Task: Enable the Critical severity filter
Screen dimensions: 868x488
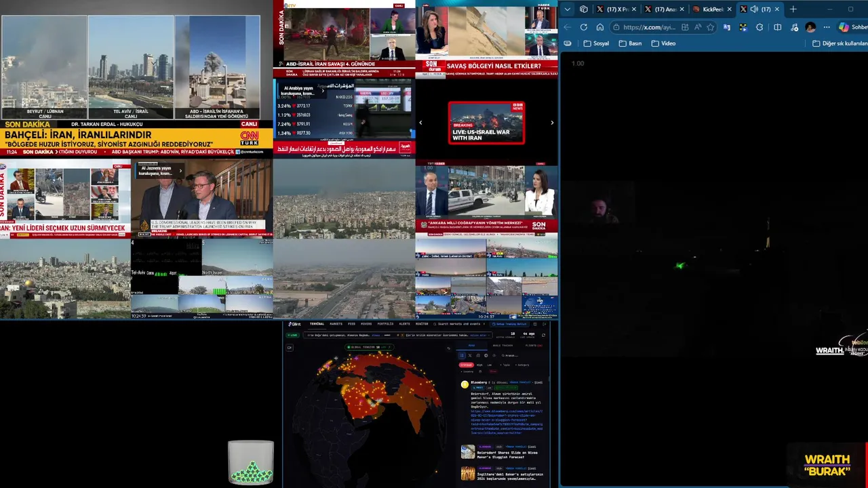Action: click(x=466, y=365)
